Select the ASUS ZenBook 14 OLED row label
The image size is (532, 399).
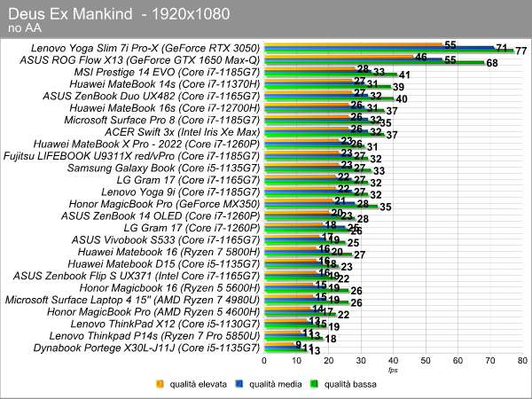[160, 216]
